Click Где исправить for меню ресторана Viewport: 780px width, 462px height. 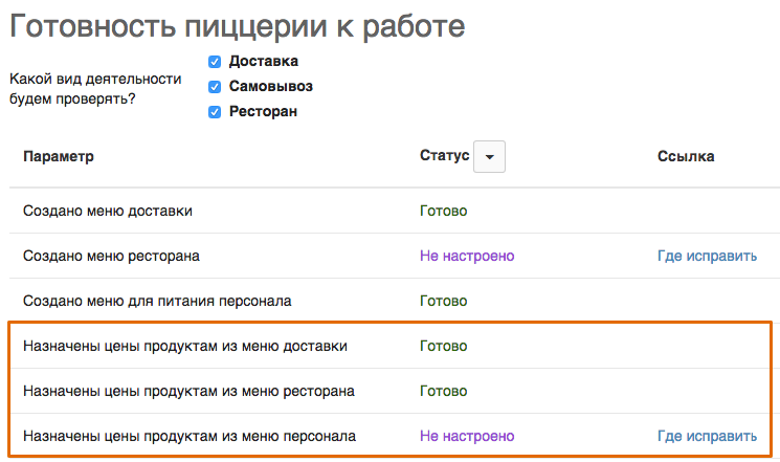click(x=707, y=256)
